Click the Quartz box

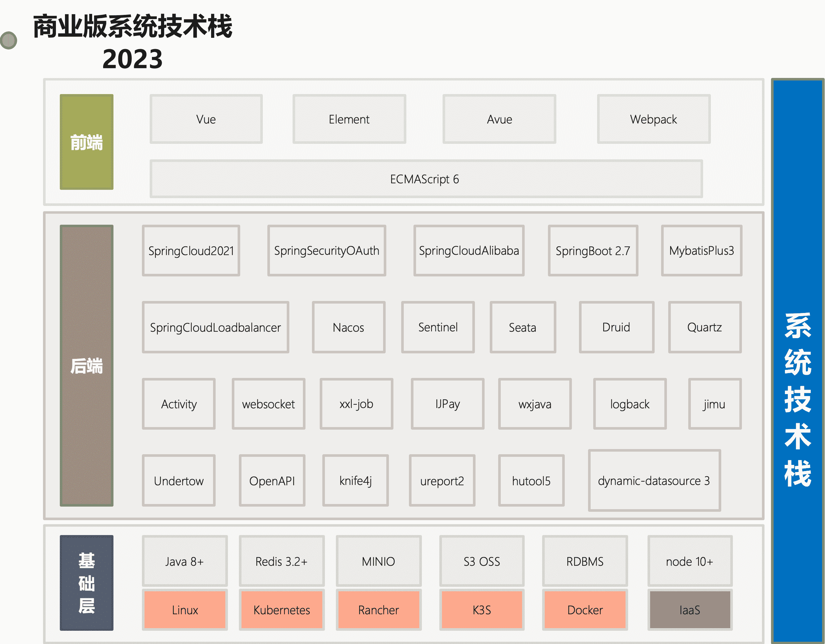(x=705, y=327)
